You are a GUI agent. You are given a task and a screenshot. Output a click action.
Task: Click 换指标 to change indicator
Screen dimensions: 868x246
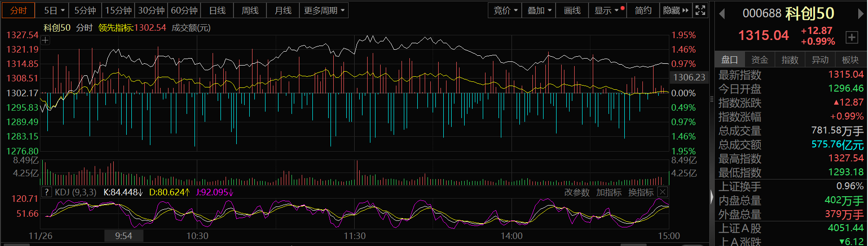(641, 192)
